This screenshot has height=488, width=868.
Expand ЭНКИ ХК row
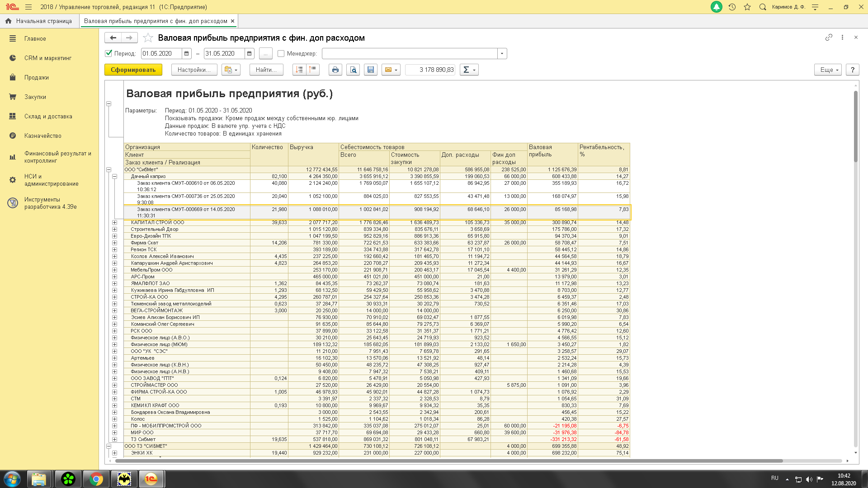coord(114,453)
